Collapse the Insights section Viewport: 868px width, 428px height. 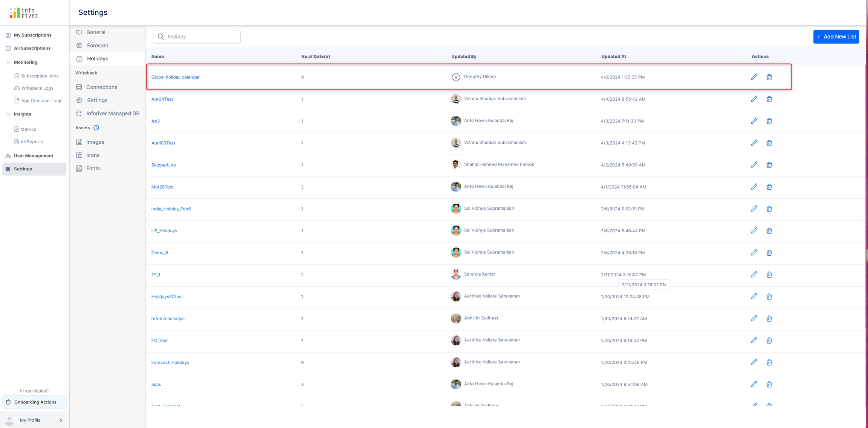8,114
